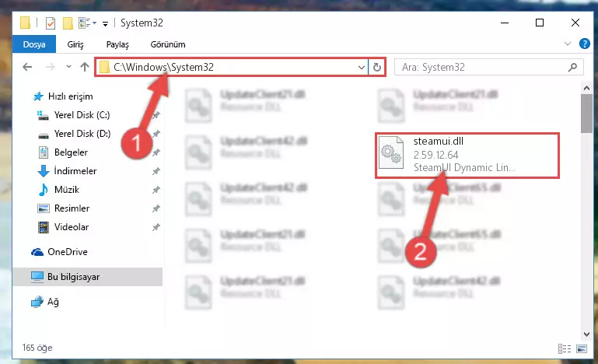Open the blue Help question icon
Screen dimensions: 598x364
(584, 44)
